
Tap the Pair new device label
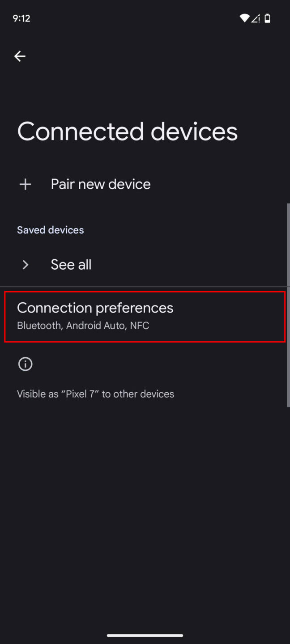click(100, 184)
